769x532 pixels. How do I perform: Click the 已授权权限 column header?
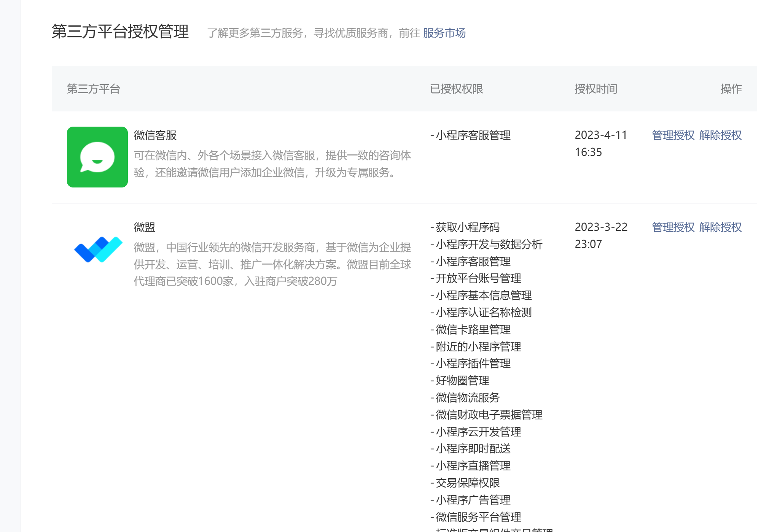456,89
